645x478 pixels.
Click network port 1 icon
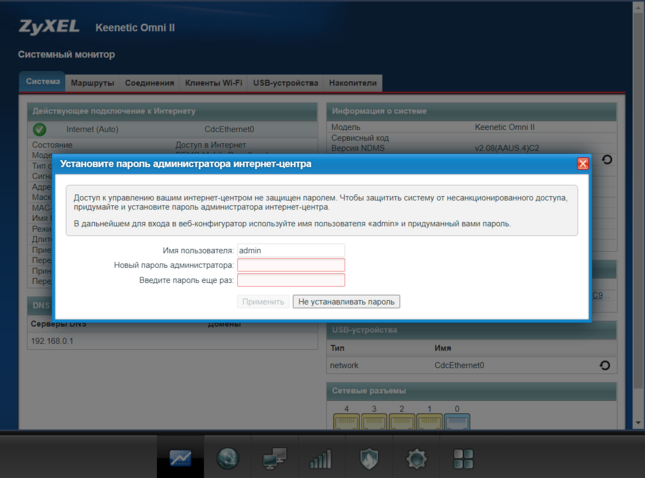pos(429,421)
